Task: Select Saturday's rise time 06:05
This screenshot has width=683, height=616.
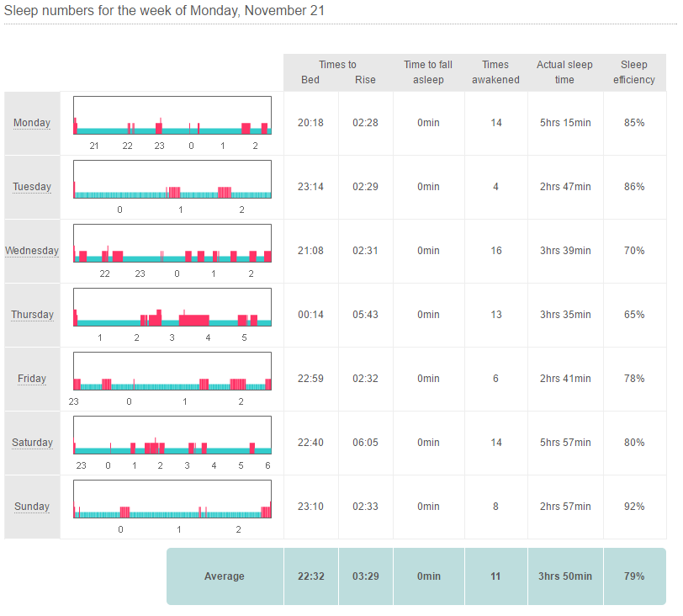Action: tap(365, 443)
